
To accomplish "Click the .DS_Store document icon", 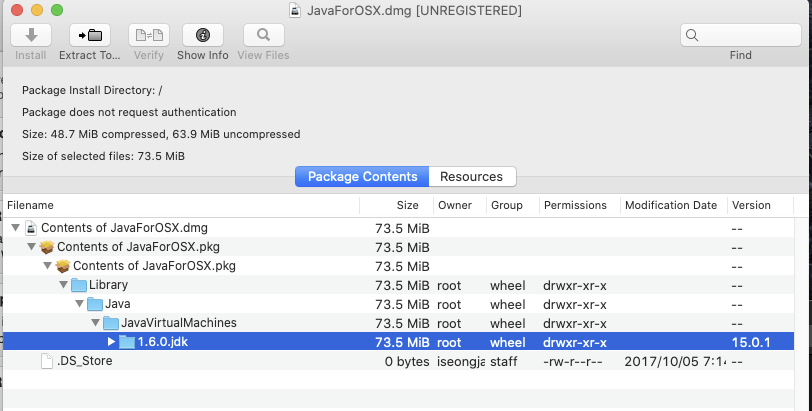I will 47,361.
